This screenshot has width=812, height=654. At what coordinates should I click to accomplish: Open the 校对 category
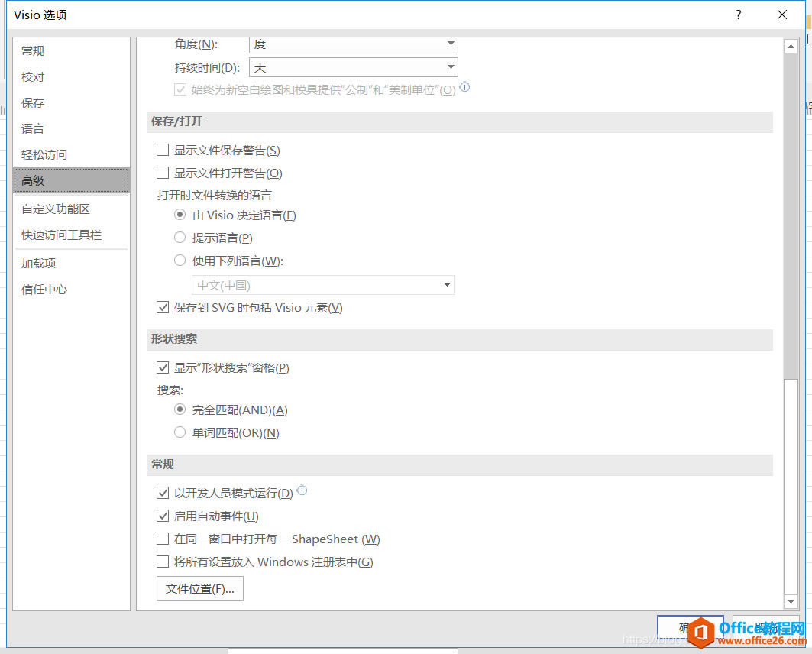click(x=71, y=76)
